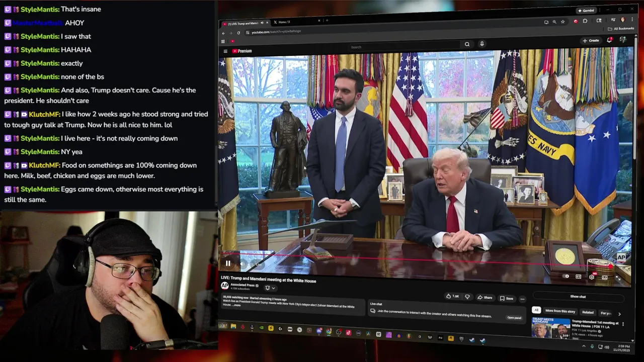644x362 pixels.
Task: Open menu for the FOX 11 suggested video
Action: coord(623,324)
